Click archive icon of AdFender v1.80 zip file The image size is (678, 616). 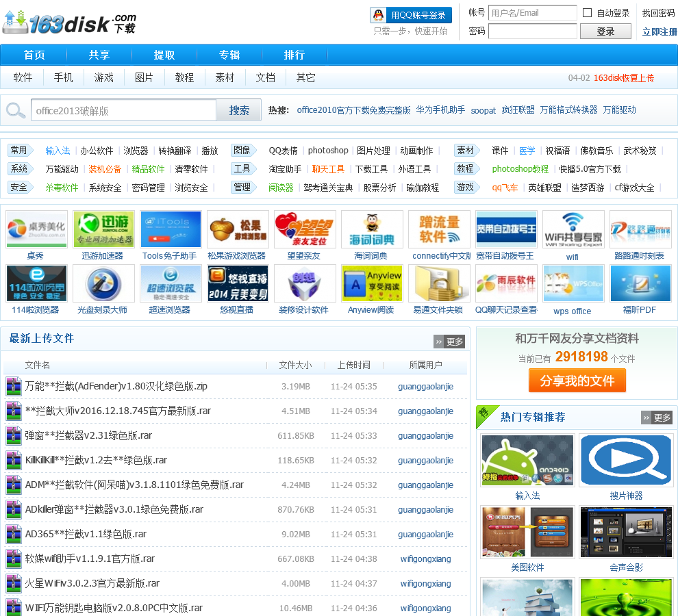14,386
